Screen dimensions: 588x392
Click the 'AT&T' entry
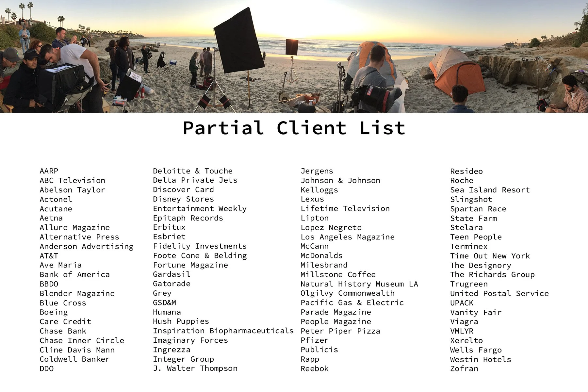(49, 256)
